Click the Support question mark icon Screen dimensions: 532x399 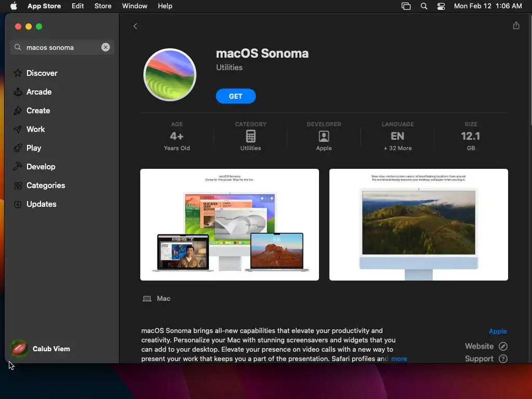[503, 358]
